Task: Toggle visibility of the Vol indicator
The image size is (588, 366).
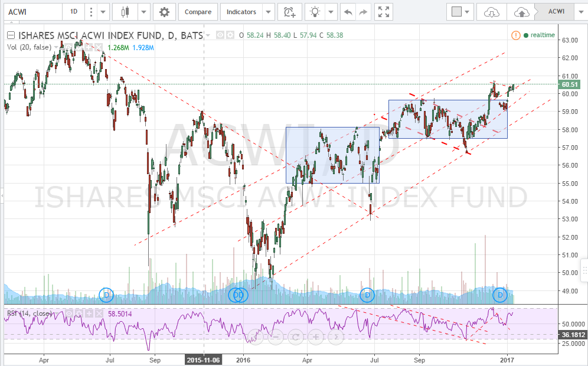Action: pyautogui.click(x=70, y=47)
